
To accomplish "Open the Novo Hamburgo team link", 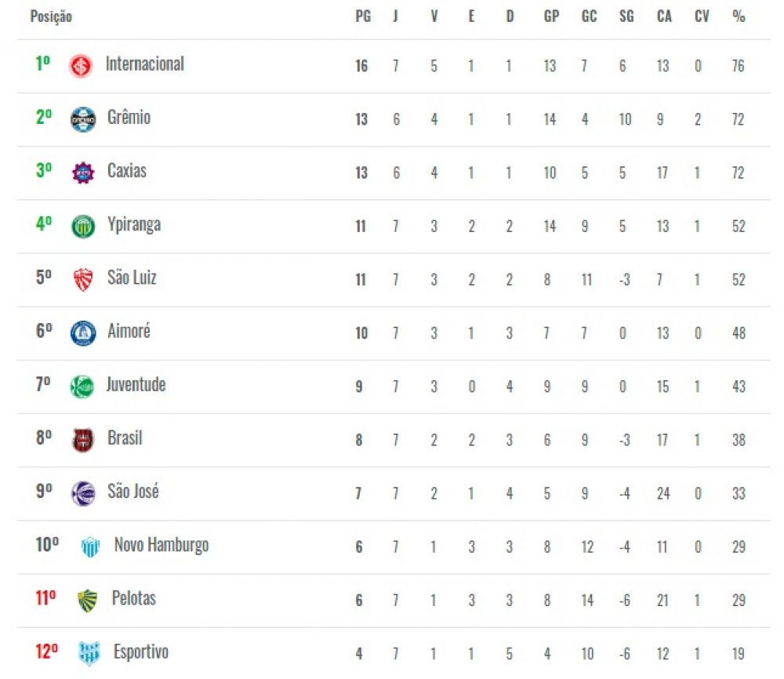I will [x=162, y=545].
